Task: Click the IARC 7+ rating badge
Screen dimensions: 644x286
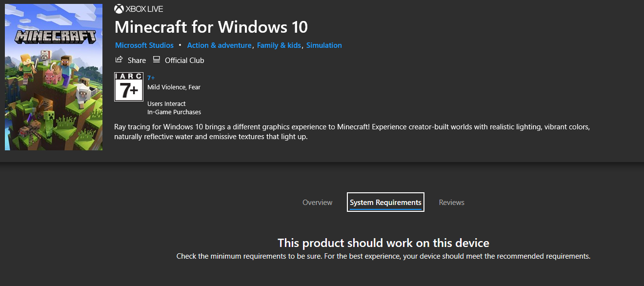Action: coord(128,86)
